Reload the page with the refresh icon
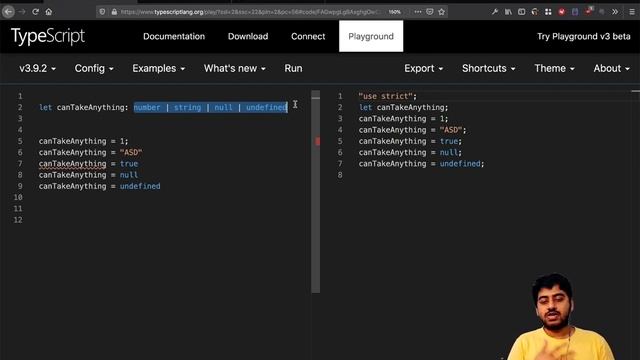The height and width of the screenshot is (360, 640). pos(36,12)
